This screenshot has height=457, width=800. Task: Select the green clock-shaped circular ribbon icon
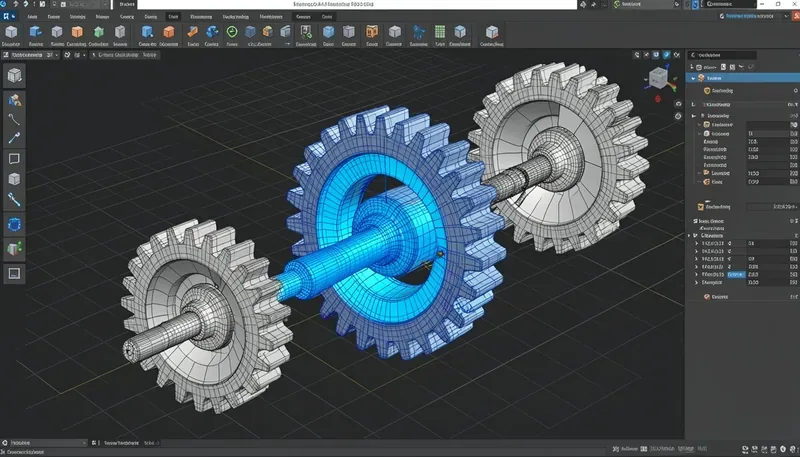[x=232, y=32]
